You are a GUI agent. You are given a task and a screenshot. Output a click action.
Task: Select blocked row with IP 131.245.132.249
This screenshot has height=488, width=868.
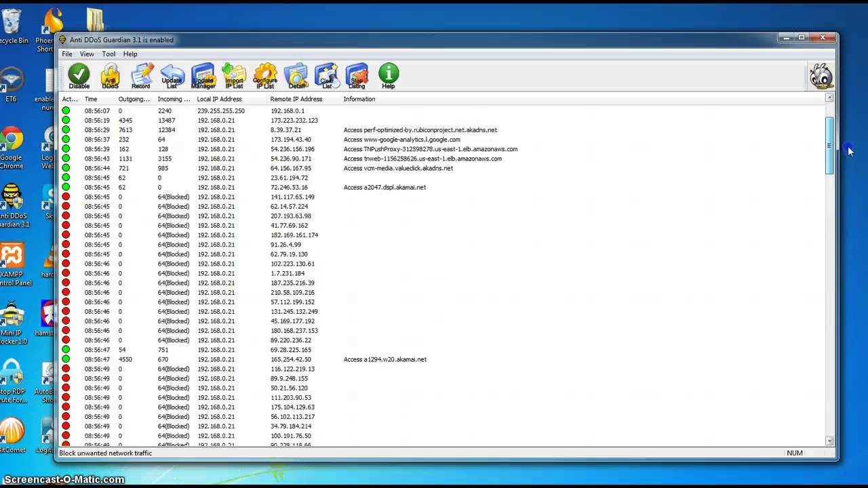click(x=443, y=311)
